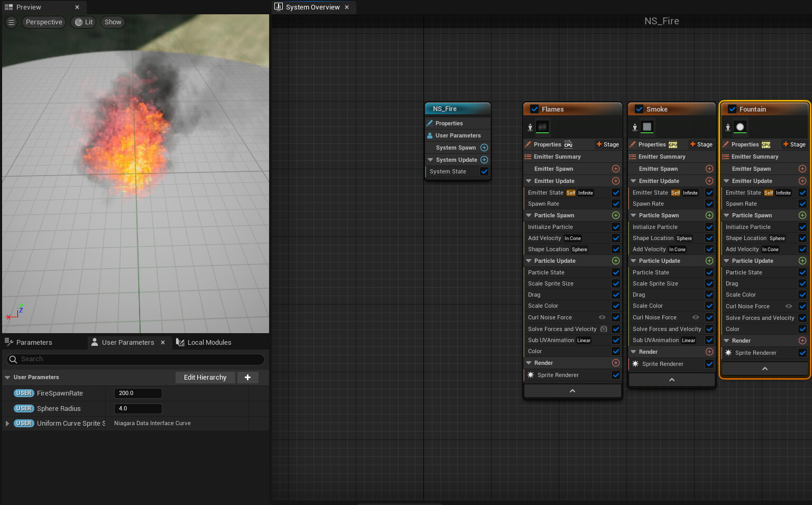Expand the Uniform Curve Sprite parameter

point(7,424)
